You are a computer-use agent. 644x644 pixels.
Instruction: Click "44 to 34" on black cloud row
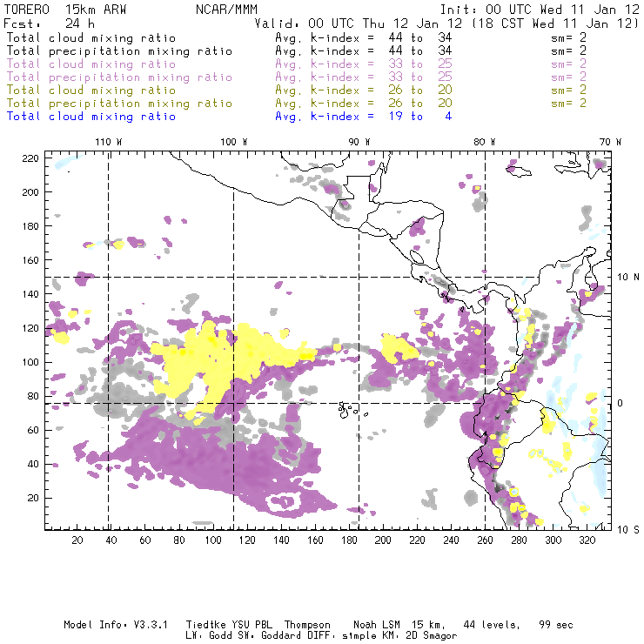click(420, 38)
